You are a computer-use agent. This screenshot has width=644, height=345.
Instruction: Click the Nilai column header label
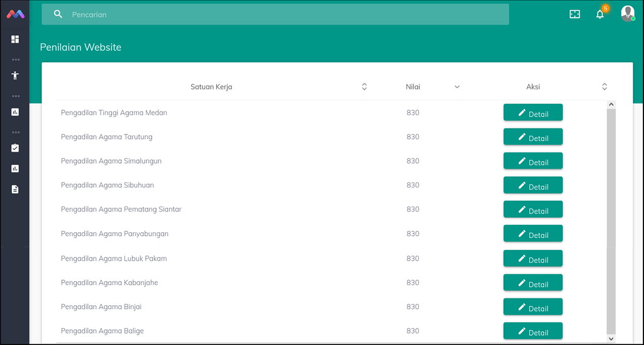click(x=413, y=87)
